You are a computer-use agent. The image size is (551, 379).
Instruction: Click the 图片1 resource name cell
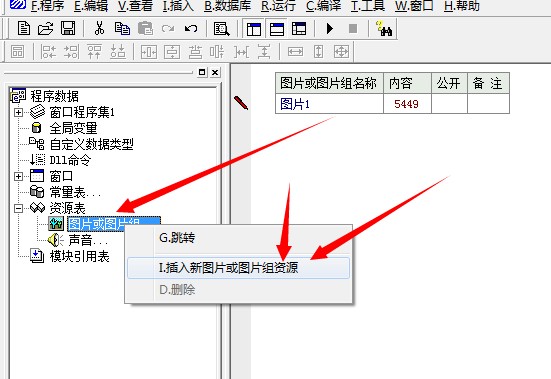329,104
